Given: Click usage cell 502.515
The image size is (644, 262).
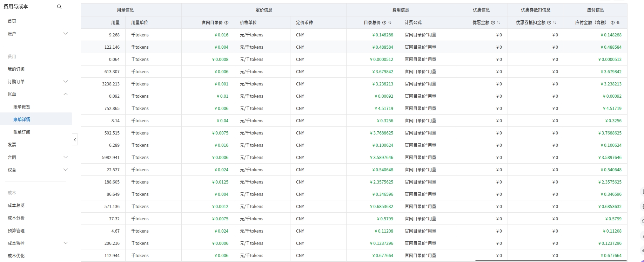Looking at the screenshot, I should 112,133.
